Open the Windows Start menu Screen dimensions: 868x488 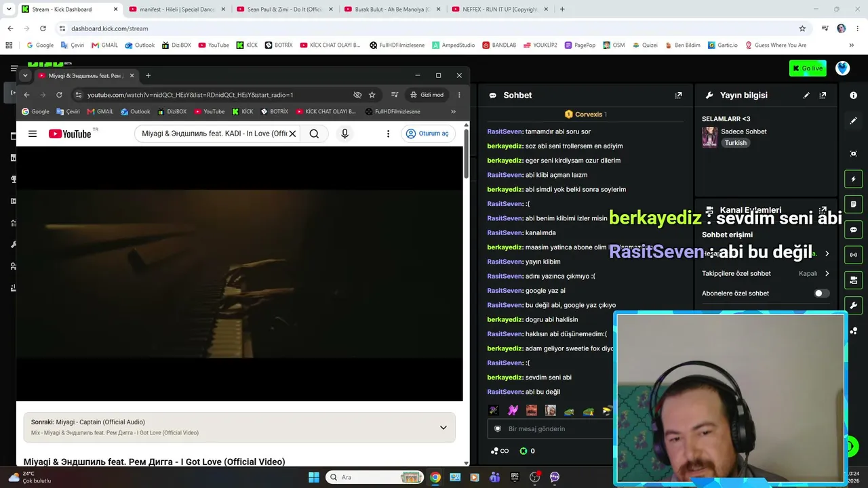tap(314, 477)
